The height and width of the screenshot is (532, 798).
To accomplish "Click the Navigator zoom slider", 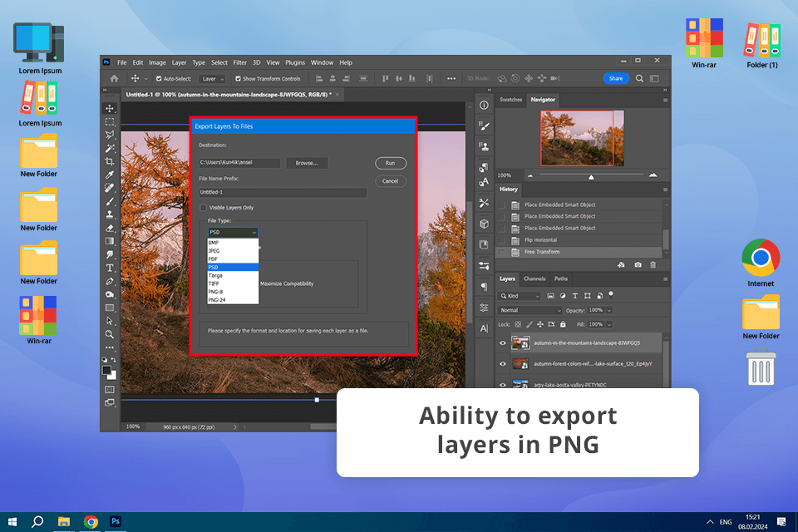I will 591,176.
